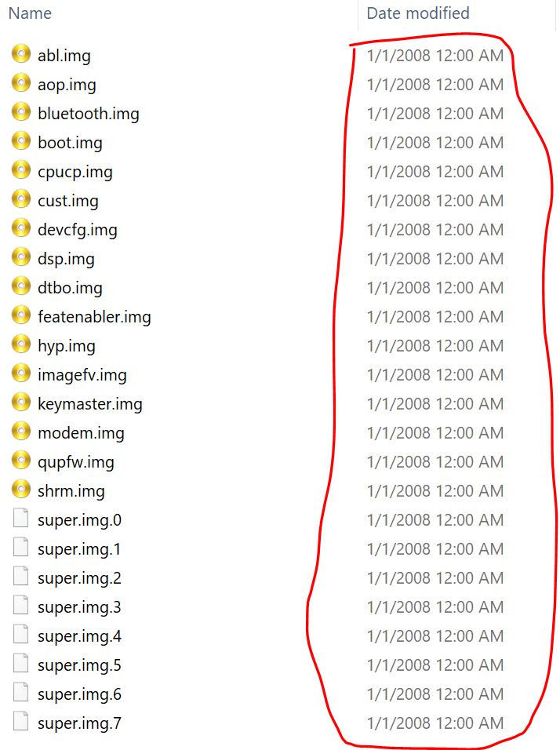Select the devcfg.img file name
The height and width of the screenshot is (750, 560).
(x=78, y=230)
